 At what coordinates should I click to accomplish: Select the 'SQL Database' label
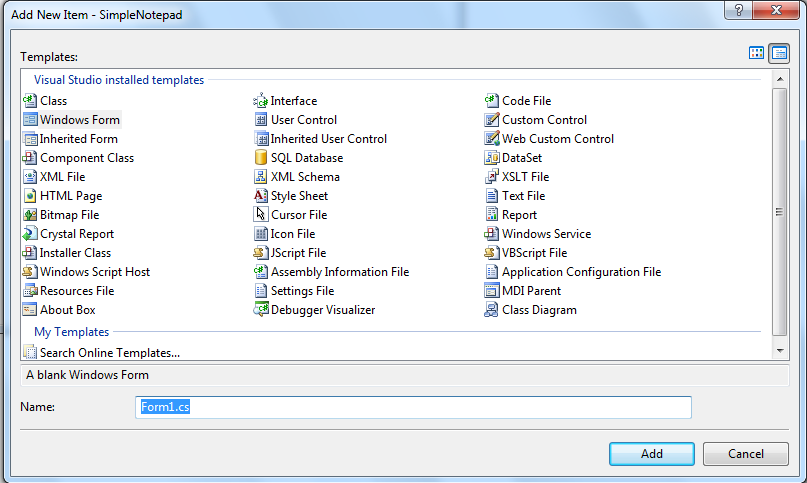pyautogui.click(x=307, y=158)
